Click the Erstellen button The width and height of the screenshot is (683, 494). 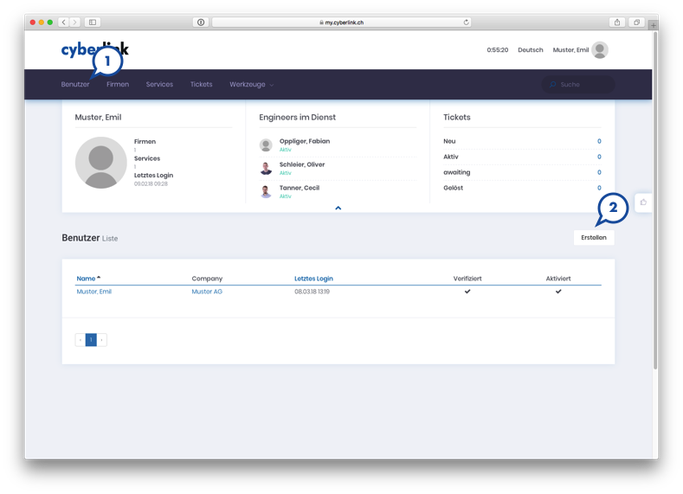tap(594, 237)
